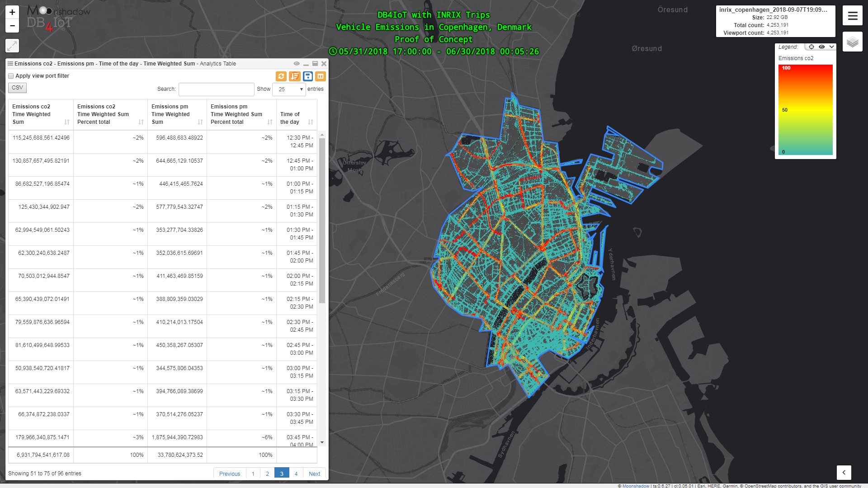868x488 pixels.
Task: Open analytics table drag handle menu icon
Action: [10, 64]
